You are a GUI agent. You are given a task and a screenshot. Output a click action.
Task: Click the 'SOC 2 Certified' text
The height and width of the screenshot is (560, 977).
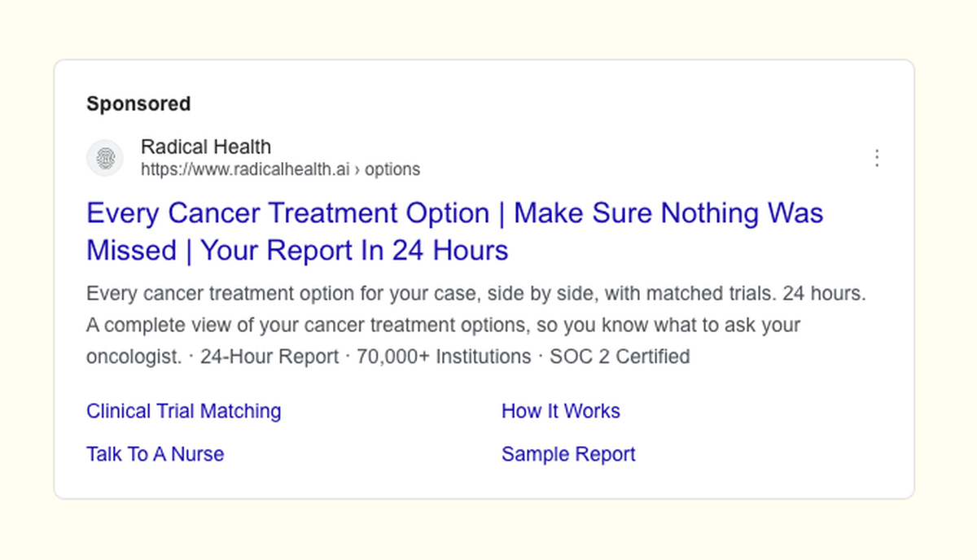click(620, 357)
